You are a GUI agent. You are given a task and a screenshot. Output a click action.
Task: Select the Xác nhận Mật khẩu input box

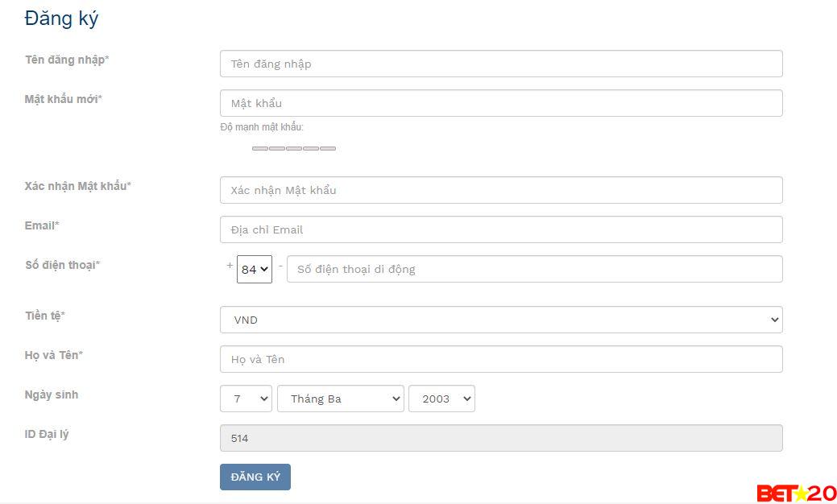pos(500,190)
